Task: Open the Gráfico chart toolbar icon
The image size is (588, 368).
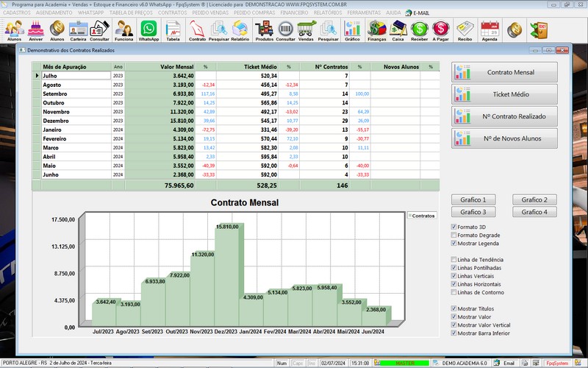Action: (352, 30)
